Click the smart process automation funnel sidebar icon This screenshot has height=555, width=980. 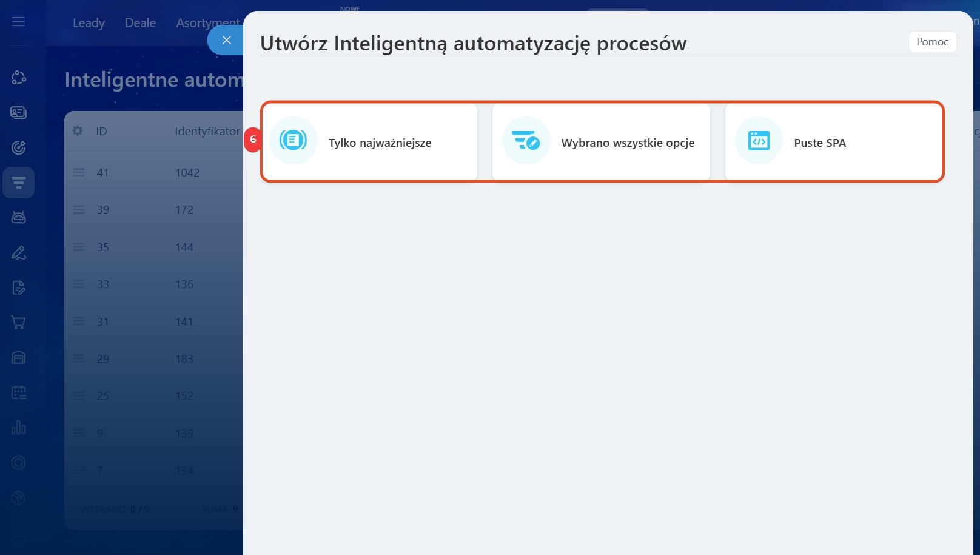(19, 183)
